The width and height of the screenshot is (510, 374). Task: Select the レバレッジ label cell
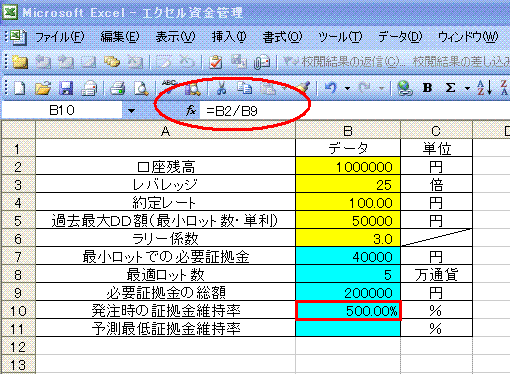click(165, 184)
